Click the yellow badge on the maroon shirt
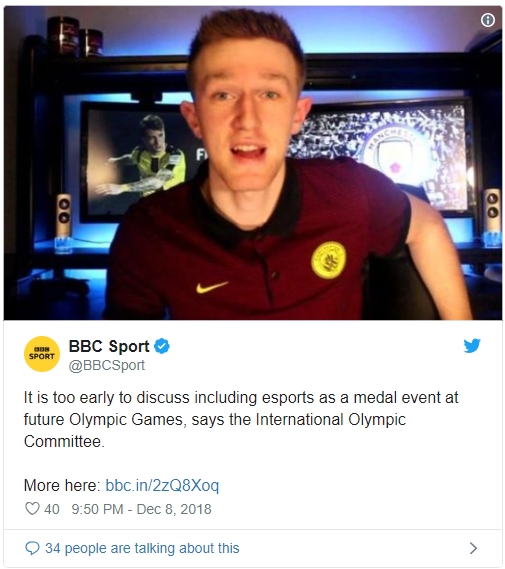Image resolution: width=505 pixels, height=569 pixels. click(x=329, y=260)
